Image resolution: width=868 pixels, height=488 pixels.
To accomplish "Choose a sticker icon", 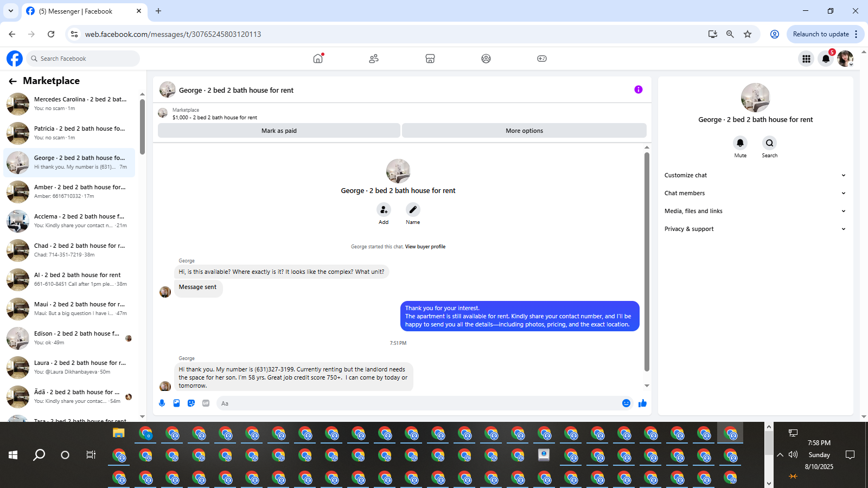I will tap(191, 403).
